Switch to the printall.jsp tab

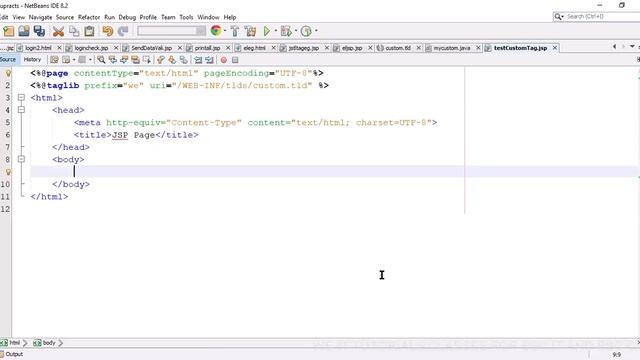click(x=207, y=48)
